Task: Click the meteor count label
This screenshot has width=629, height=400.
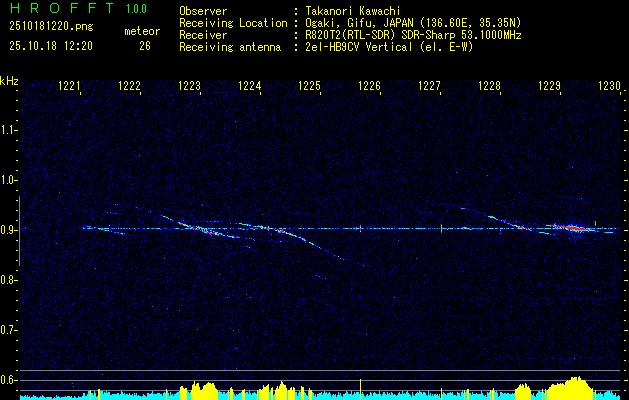Action: click(142, 31)
